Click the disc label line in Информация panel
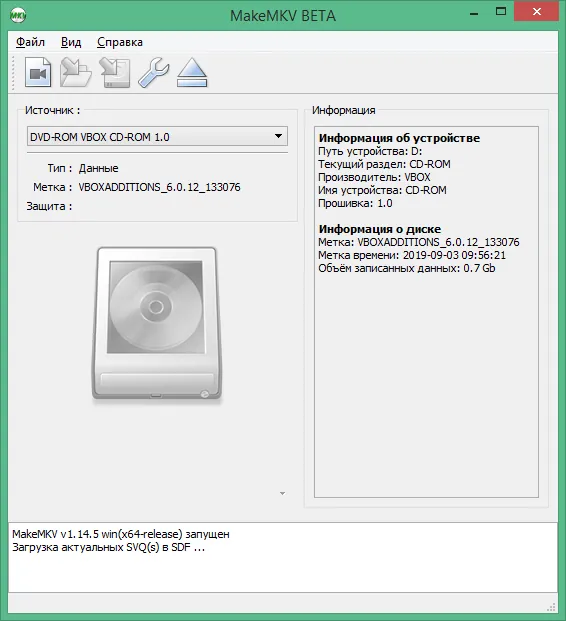 [x=419, y=242]
